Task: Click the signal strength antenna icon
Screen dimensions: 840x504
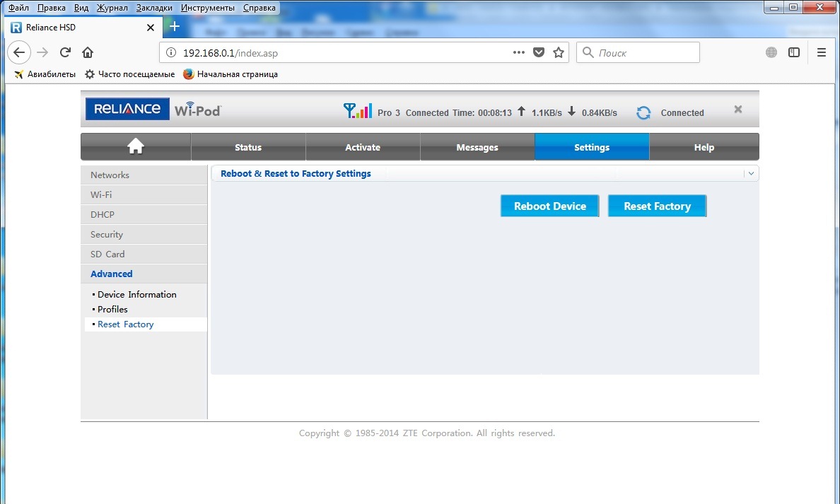Action: 357,111
